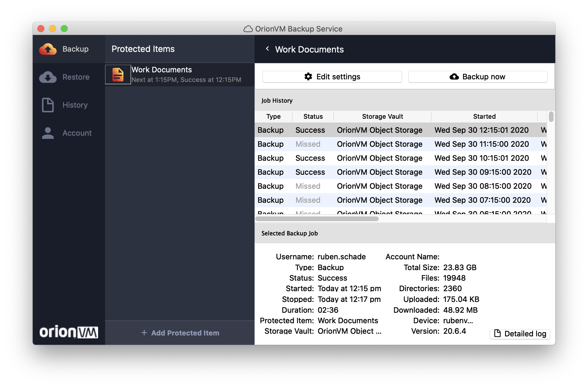Click the Directories value 2360
The width and height of the screenshot is (588, 388).
click(x=453, y=289)
